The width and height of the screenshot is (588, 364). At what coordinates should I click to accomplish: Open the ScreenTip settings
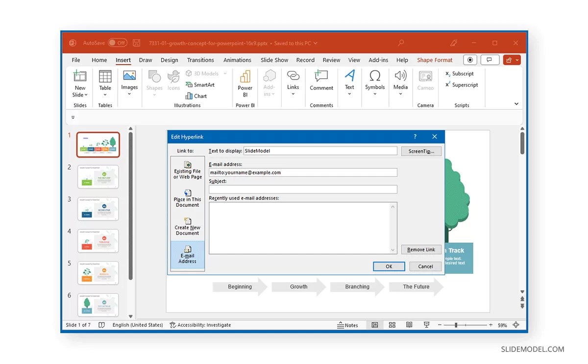point(421,151)
